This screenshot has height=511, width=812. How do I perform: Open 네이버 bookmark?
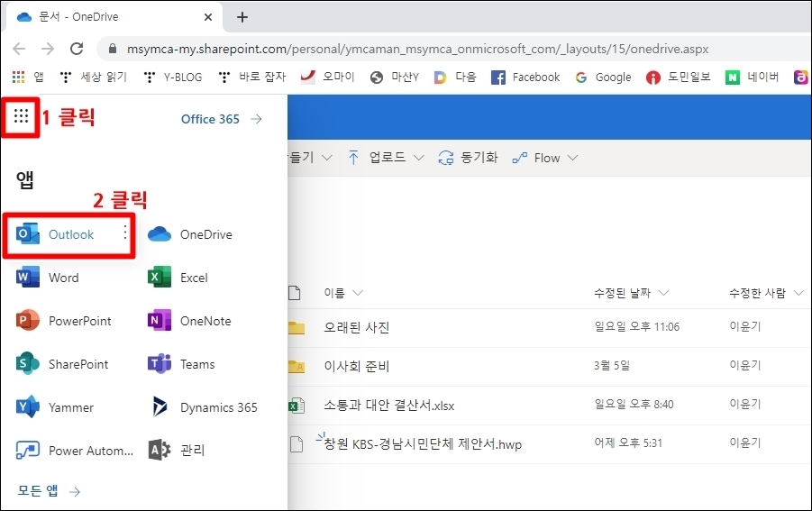[x=752, y=78]
